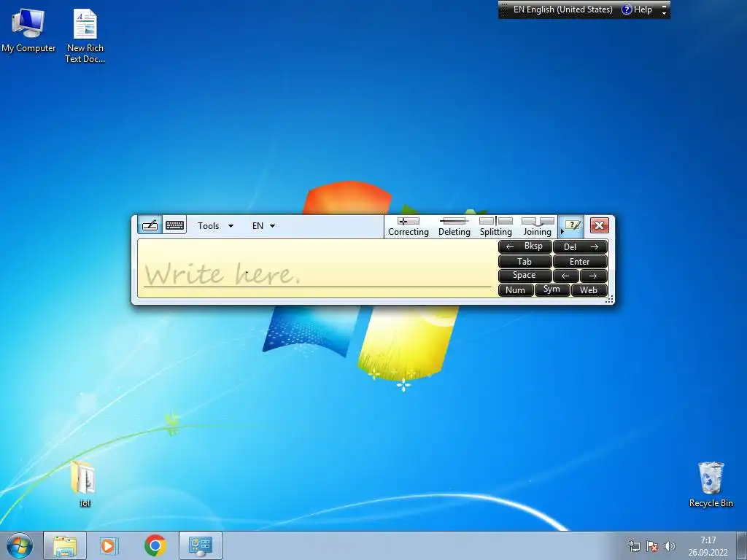747x560 pixels.
Task: Open the Num number pad
Action: (x=516, y=289)
